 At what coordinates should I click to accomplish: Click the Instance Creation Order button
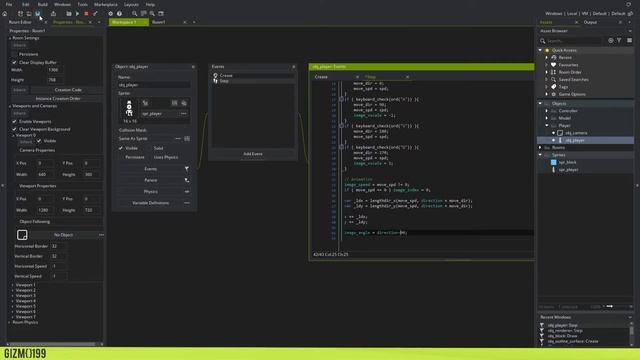(58, 99)
